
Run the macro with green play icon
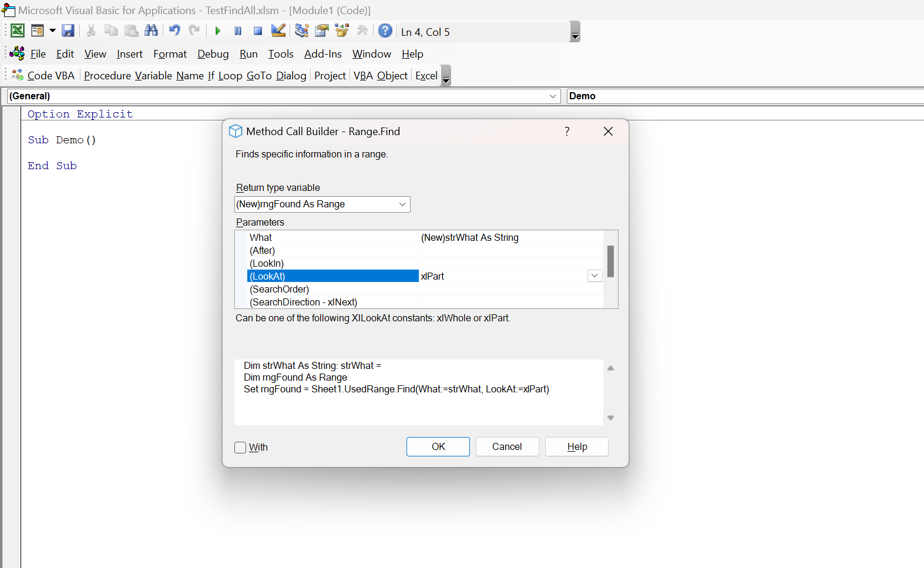(218, 31)
